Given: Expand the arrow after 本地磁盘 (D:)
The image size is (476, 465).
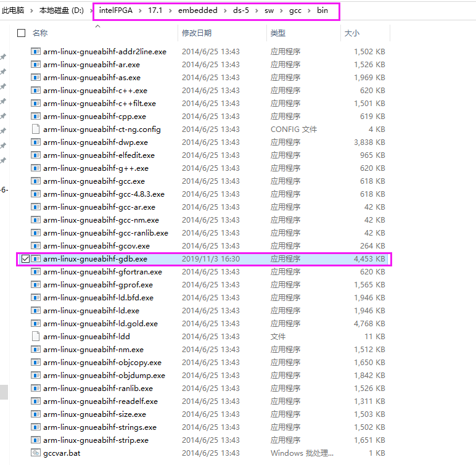Looking at the screenshot, I should tap(91, 11).
